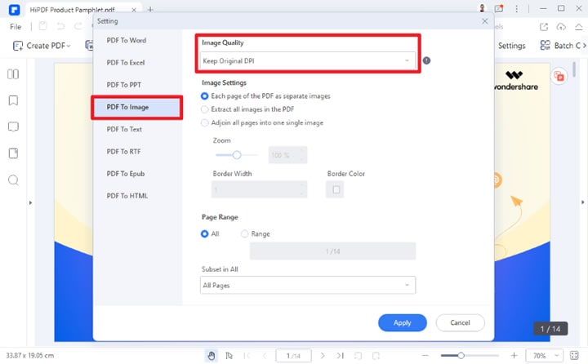Screen dimensions: 588x364
Task: Expand the right panel arrow
Action: click(582, 202)
